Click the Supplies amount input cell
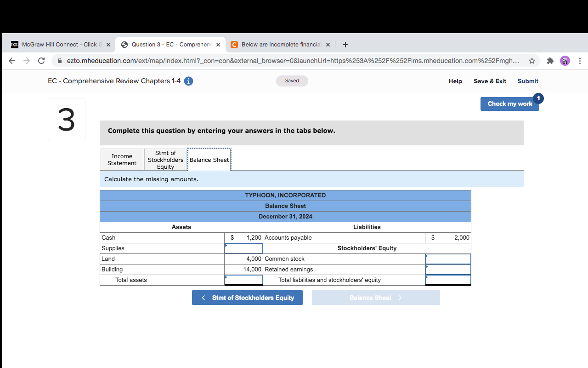 pyautogui.click(x=243, y=248)
